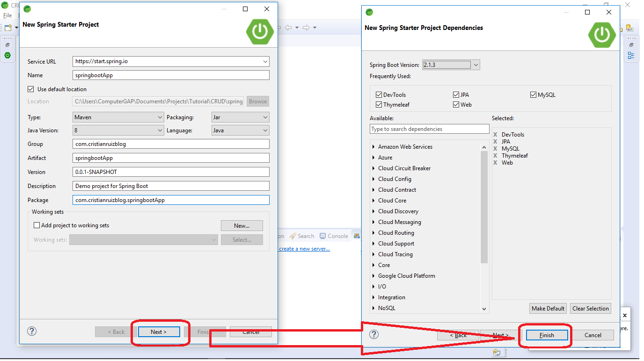Click the create a new server link
Image resolution: width=644 pixels, height=361 pixels.
tap(304, 249)
